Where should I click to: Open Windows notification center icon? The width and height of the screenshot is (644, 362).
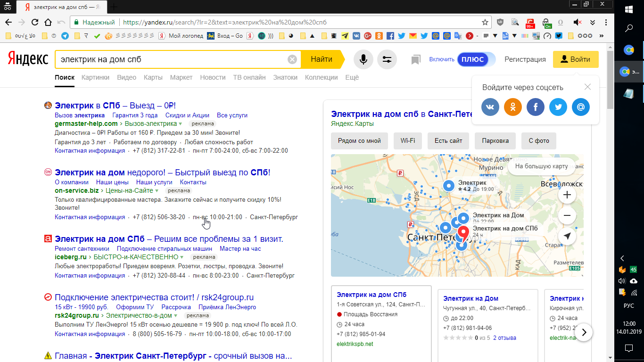click(629, 348)
